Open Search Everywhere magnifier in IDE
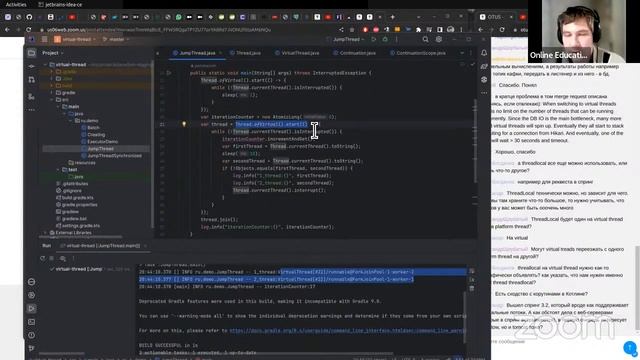Image resolution: width=640 pixels, height=360 pixels. pos(425,40)
